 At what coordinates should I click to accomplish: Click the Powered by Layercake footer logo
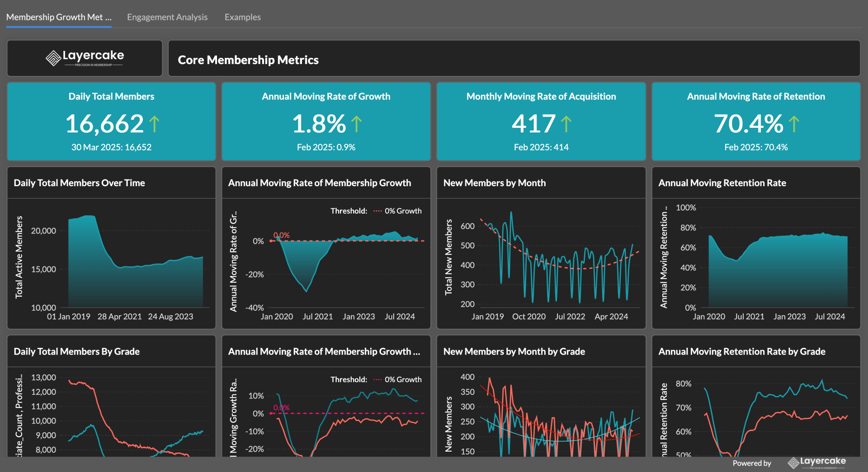click(x=816, y=462)
